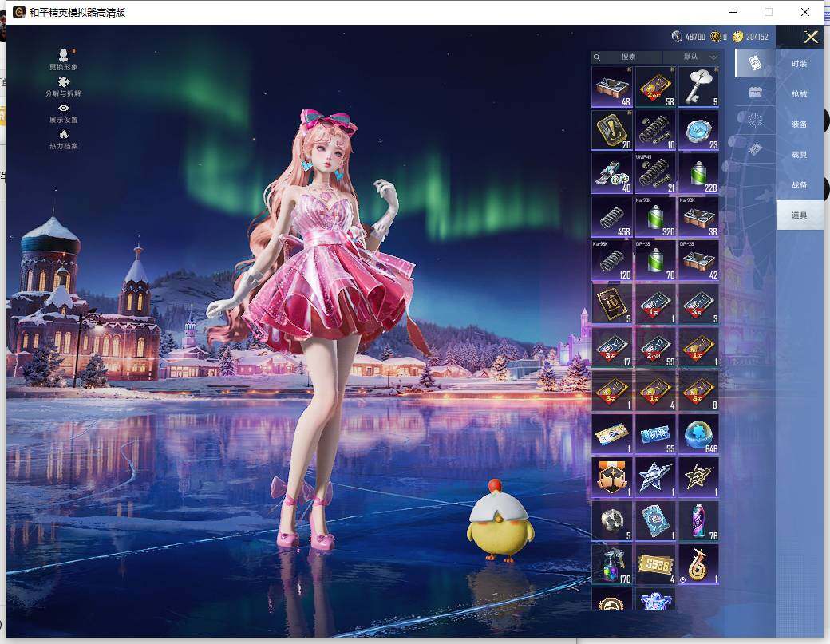Select the ticket sub-category icon beside 载具

coord(755,148)
